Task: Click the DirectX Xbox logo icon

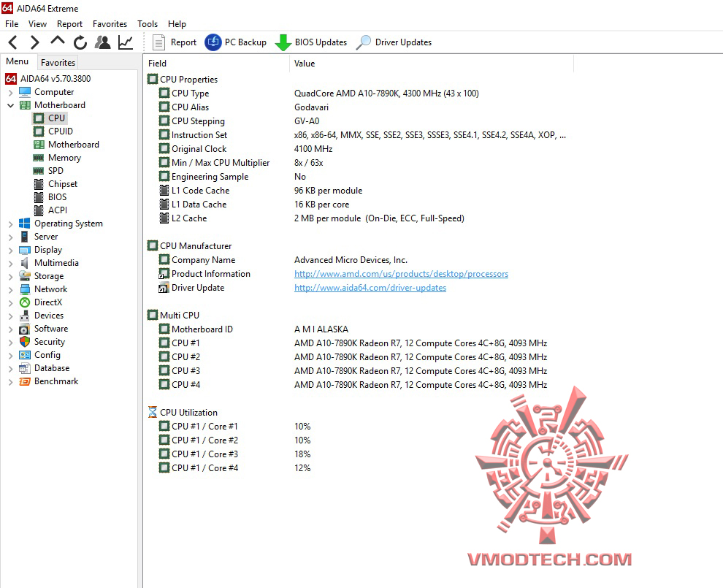Action: [25, 302]
